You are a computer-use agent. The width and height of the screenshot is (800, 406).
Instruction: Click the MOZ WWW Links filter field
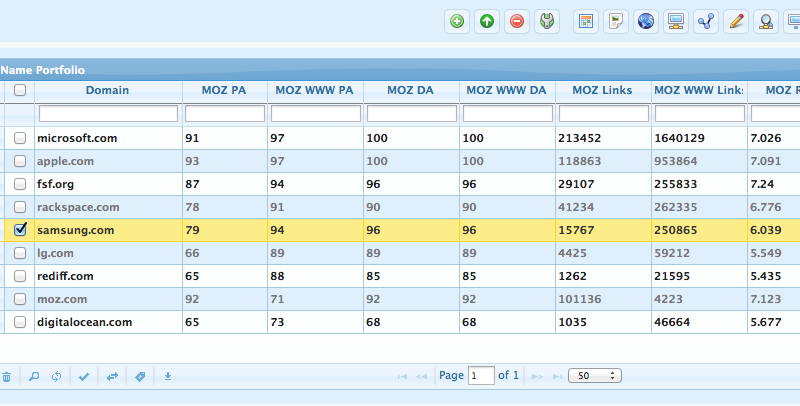tap(699, 113)
